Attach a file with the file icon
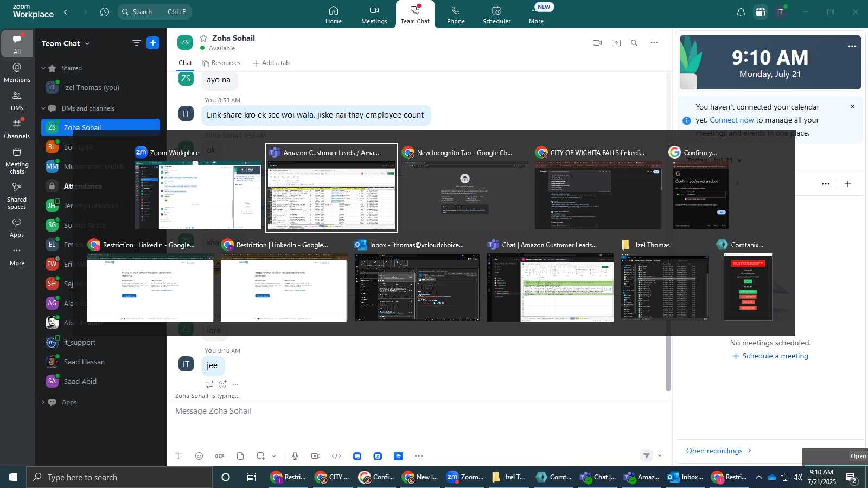The image size is (868, 488). pos(240,456)
